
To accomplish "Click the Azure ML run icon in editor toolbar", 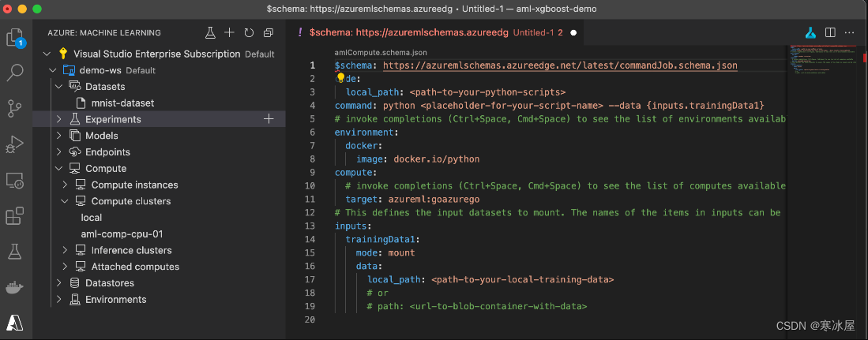I will tap(810, 32).
